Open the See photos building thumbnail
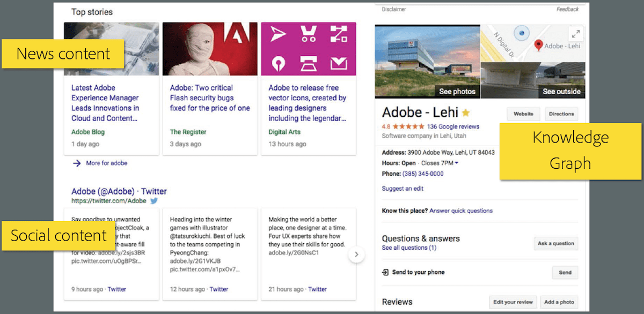This screenshot has width=644, height=314. (427, 61)
